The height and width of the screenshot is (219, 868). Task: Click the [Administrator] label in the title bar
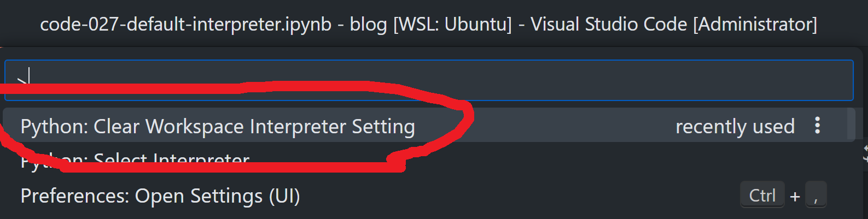coord(755,24)
